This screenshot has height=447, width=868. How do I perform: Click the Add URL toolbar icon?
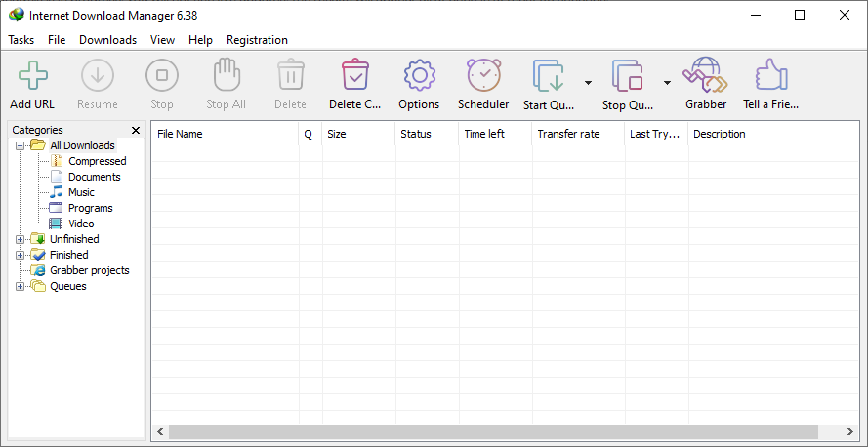coord(32,75)
